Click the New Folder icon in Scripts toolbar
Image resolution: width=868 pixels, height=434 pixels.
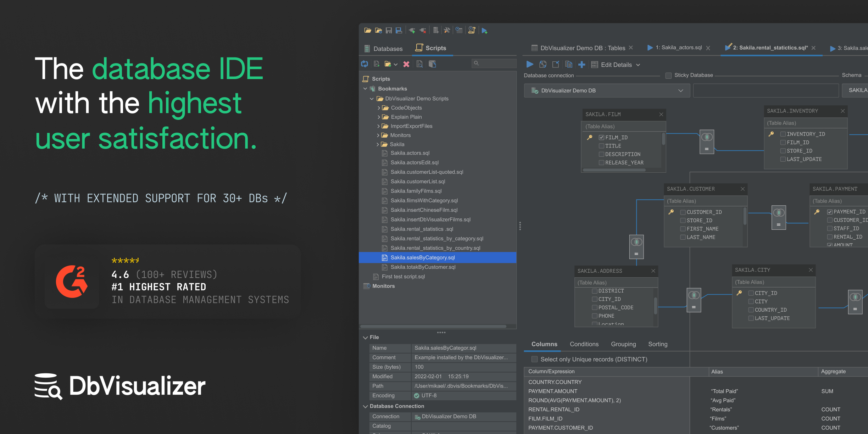[x=388, y=64]
